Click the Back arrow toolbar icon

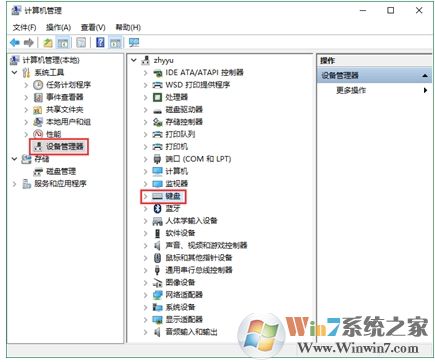tap(15, 42)
